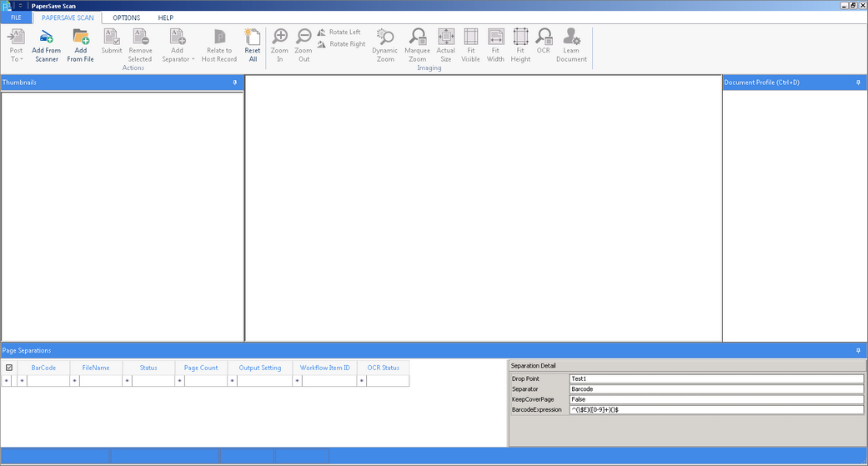Open the FILE menu tab
The height and width of the screenshot is (466, 868).
(x=16, y=18)
